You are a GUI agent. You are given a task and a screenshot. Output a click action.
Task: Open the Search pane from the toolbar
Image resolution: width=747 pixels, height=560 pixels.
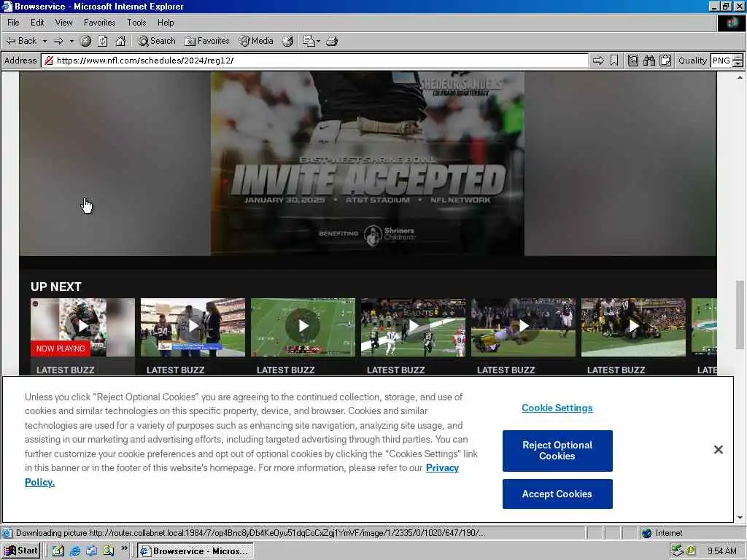(x=157, y=41)
